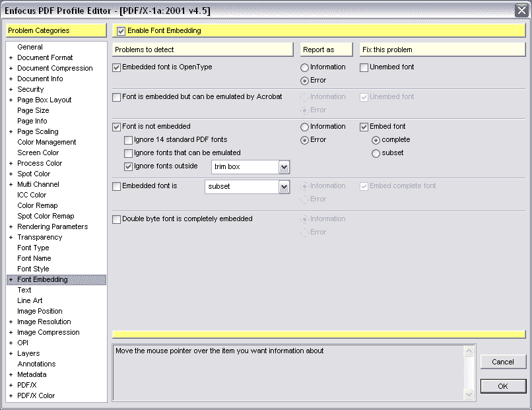Image resolution: width=532 pixels, height=410 pixels.
Task: Expand the Layers category
Action: coord(11,353)
